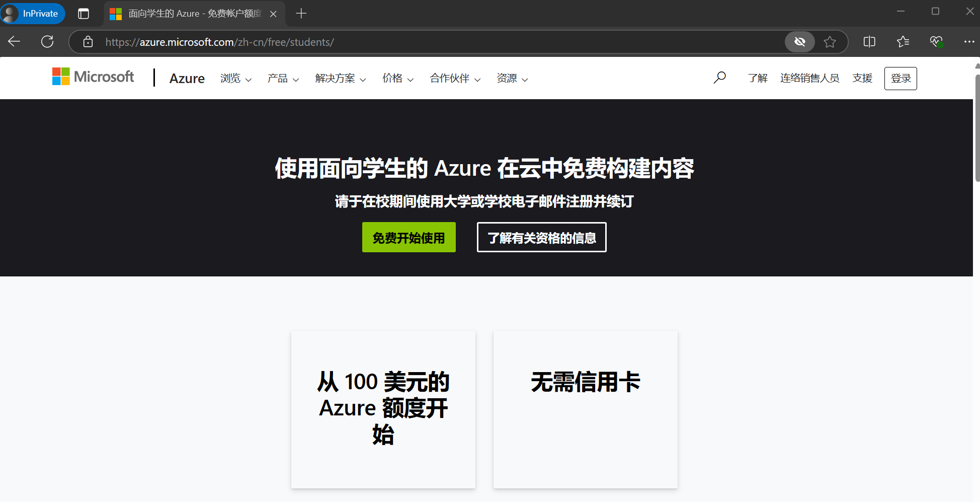Close the Azure students tab
980x502 pixels.
[x=273, y=14]
